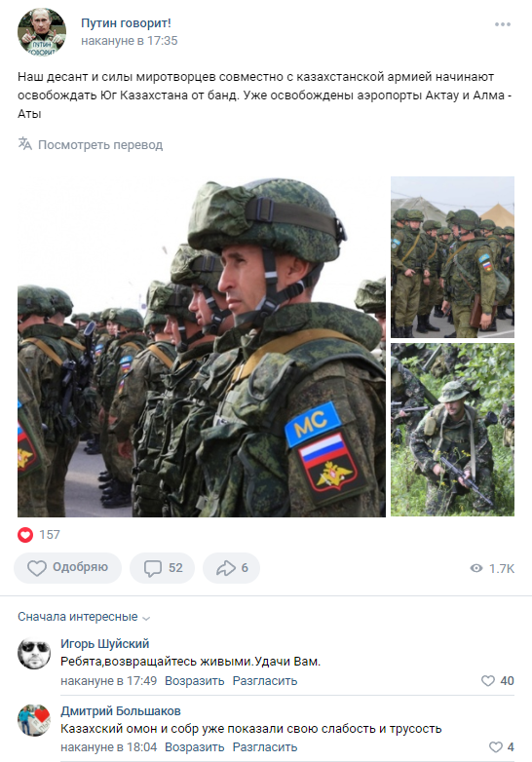Open the bottom-right photo of soldier in grass
532x762 pixels.
point(452,430)
